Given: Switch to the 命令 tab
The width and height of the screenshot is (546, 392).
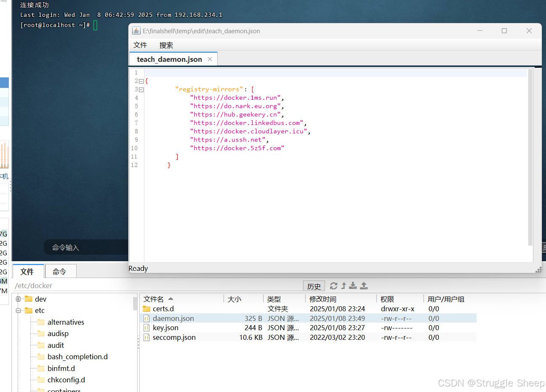Looking at the screenshot, I should point(60,272).
